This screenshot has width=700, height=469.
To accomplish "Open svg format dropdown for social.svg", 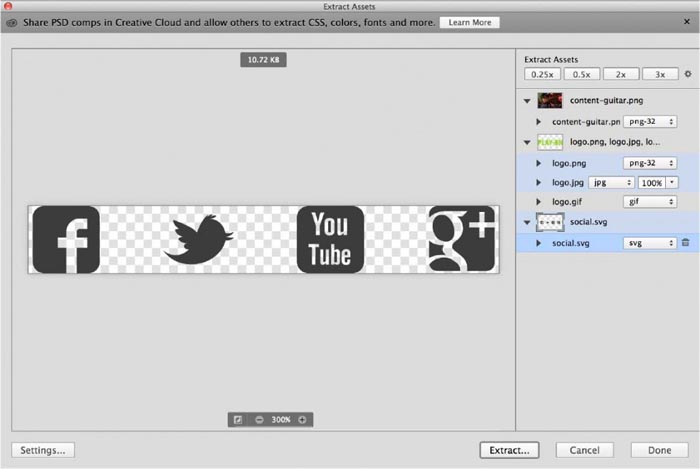I will 650,243.
